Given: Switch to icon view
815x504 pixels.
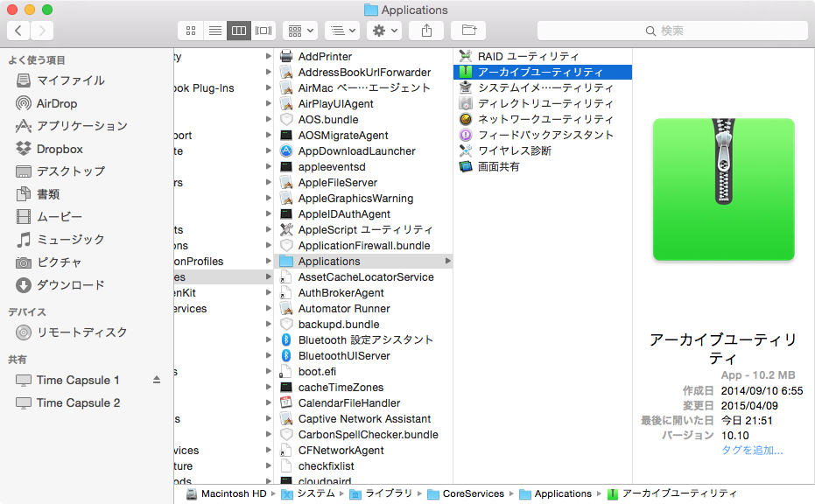Looking at the screenshot, I should tap(191, 31).
